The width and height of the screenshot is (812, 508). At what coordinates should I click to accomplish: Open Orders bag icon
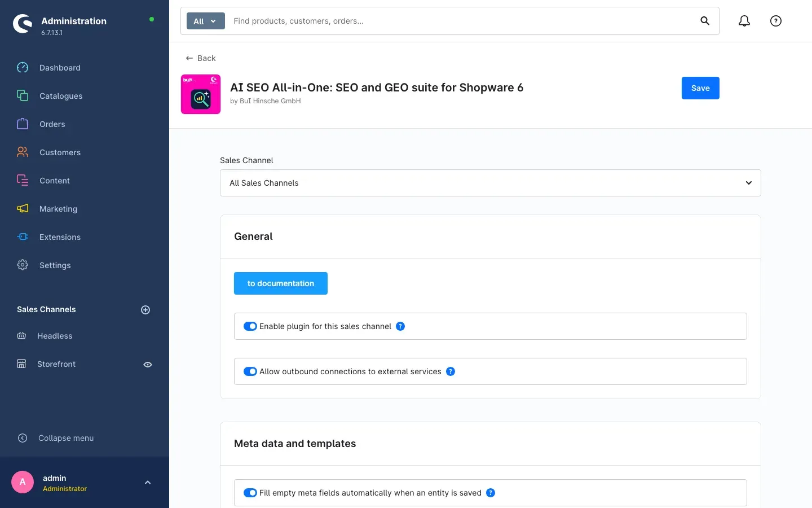tap(23, 124)
